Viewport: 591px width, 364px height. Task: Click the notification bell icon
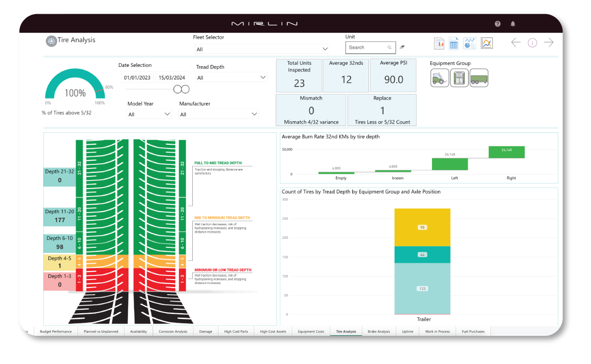coord(512,24)
